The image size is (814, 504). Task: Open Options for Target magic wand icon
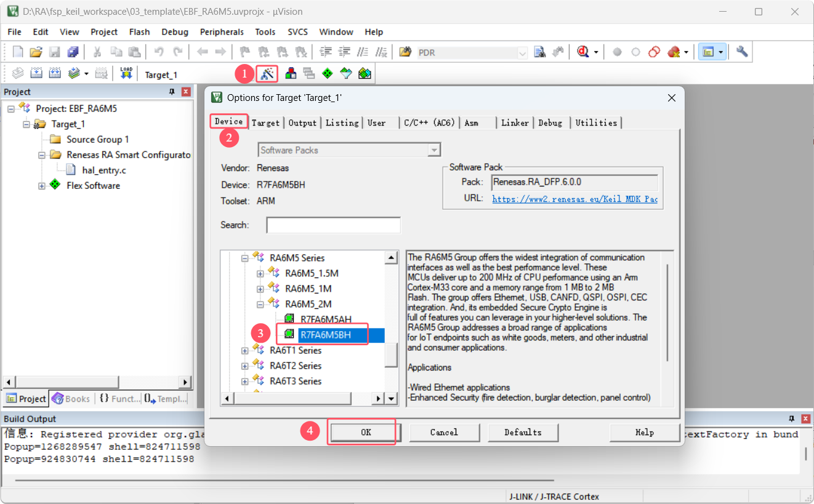pos(267,74)
